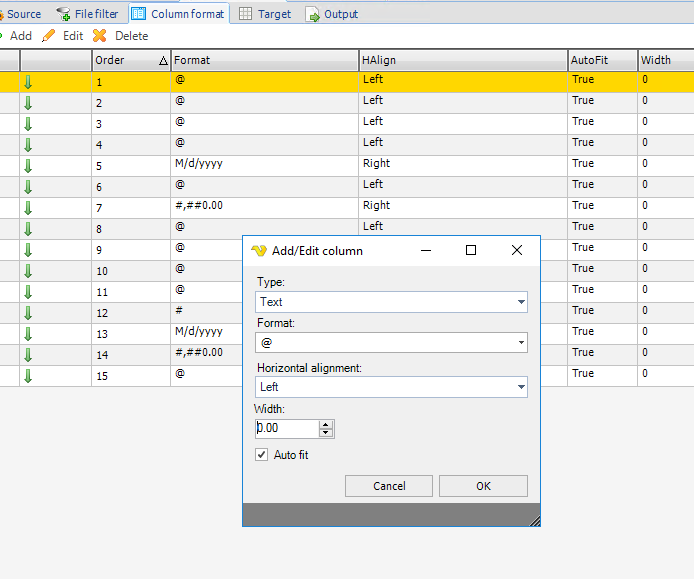Screen dimensions: 694x579
Task: Click green arrow icon in row 15
Action: pyautogui.click(x=28, y=376)
